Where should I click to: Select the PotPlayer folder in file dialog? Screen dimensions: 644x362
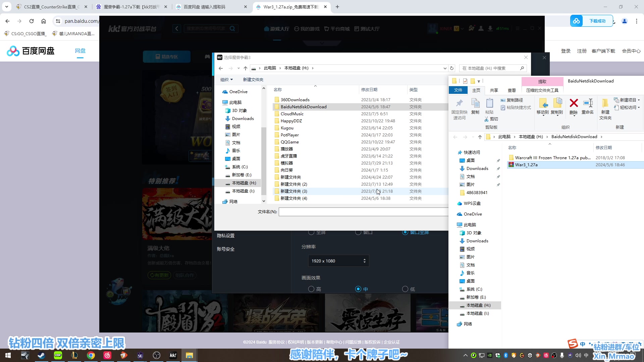click(x=360, y=135)
